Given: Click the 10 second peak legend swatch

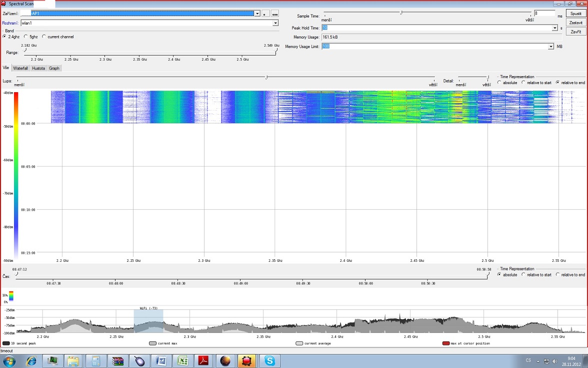Looking at the screenshot, I should [x=6, y=343].
